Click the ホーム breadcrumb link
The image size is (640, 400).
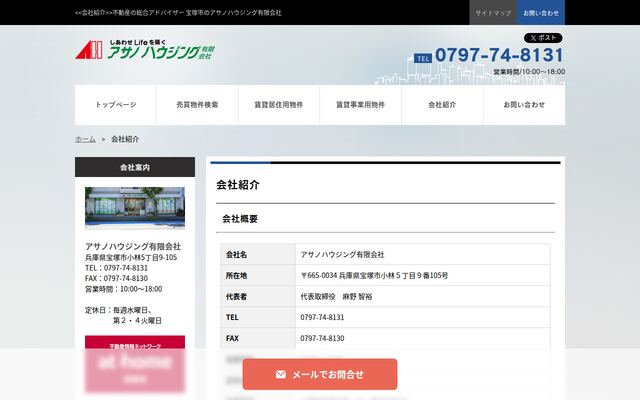[x=85, y=139]
